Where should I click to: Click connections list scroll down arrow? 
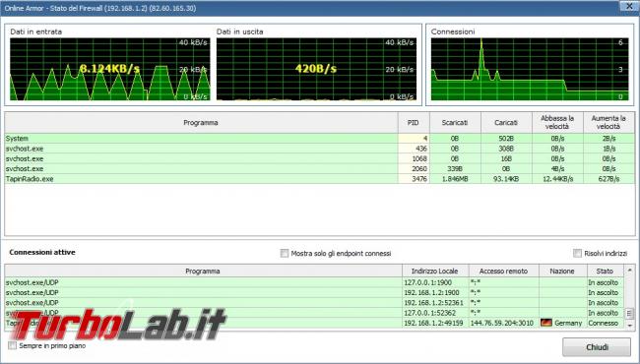pyautogui.click(x=629, y=325)
